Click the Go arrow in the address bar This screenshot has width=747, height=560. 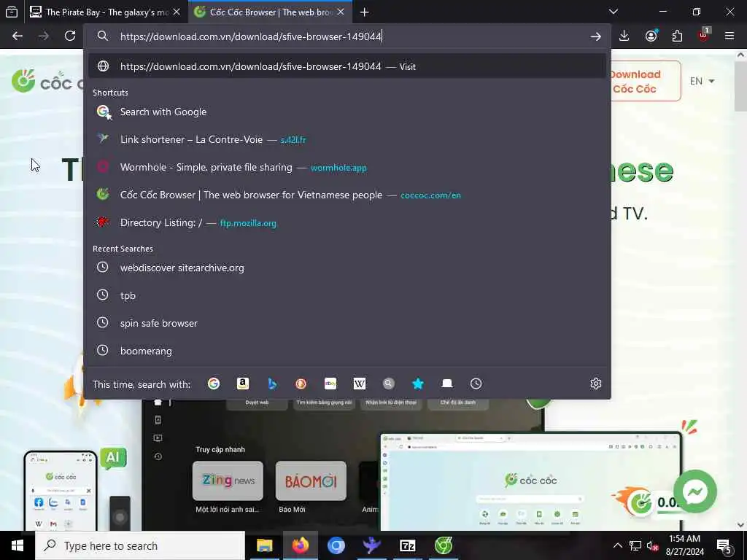point(595,36)
